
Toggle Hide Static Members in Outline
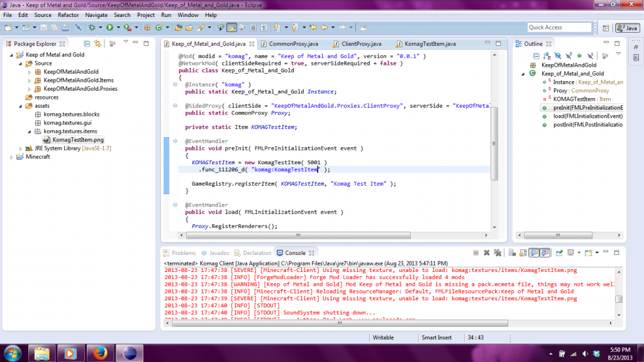point(569,55)
